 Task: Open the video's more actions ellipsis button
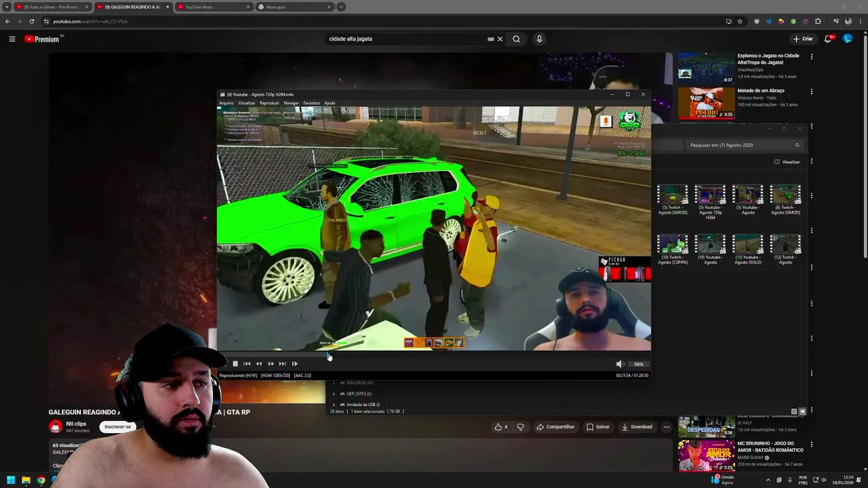[x=667, y=427]
